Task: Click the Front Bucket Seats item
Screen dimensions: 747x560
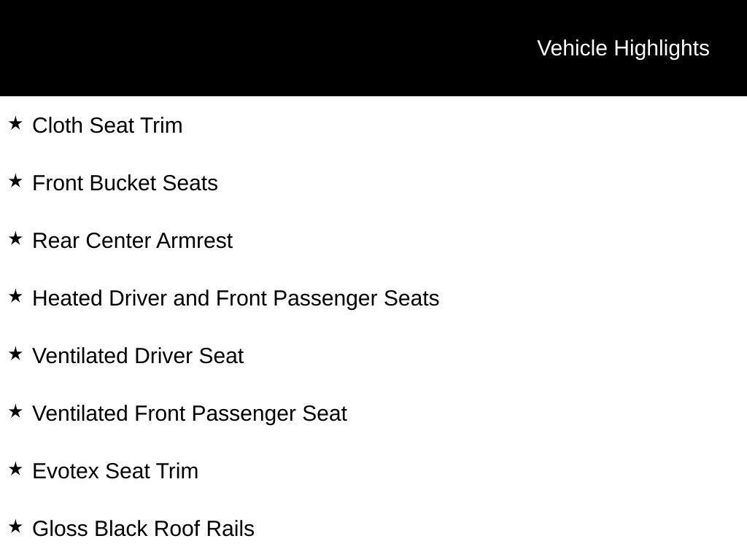Action: point(125,183)
